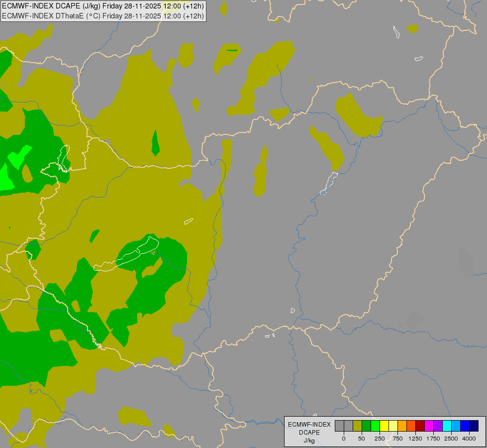
Task: Pick the orange-red legend swatch
Action: tap(411, 426)
